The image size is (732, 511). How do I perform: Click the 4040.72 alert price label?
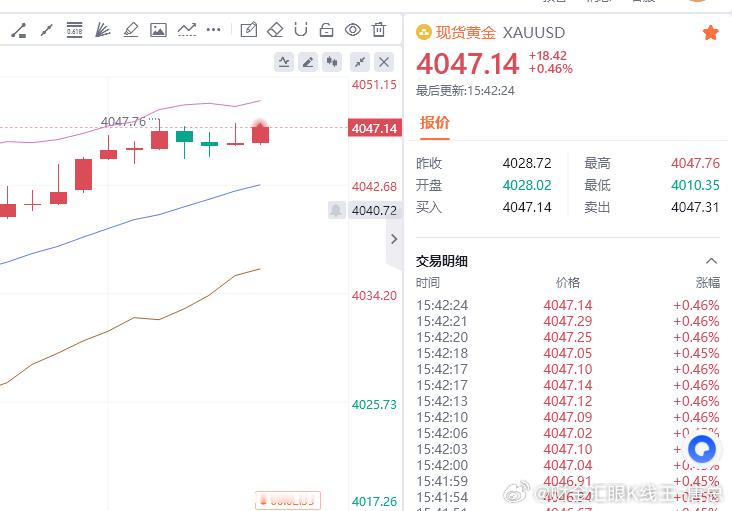click(374, 210)
